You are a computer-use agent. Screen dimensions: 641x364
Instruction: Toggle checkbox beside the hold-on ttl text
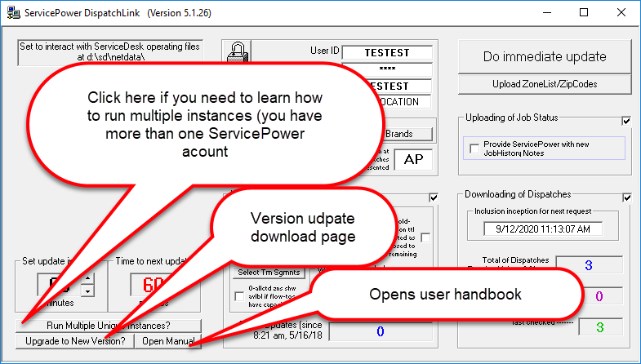(x=425, y=237)
